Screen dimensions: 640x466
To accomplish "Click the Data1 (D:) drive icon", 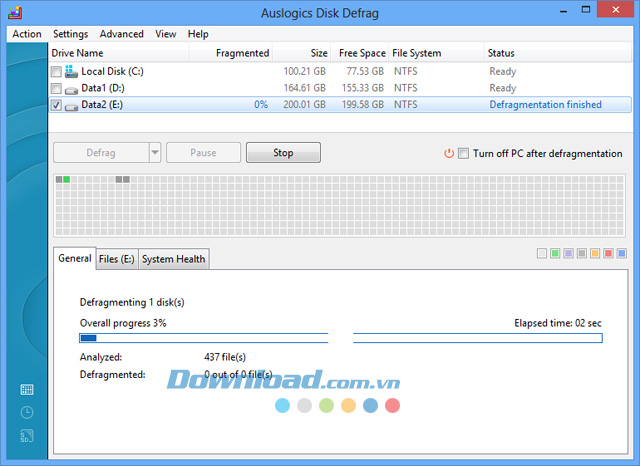I will (71, 90).
